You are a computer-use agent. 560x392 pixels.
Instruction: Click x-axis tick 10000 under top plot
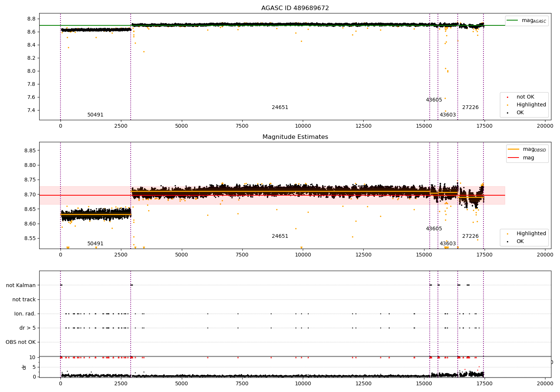coord(303,126)
